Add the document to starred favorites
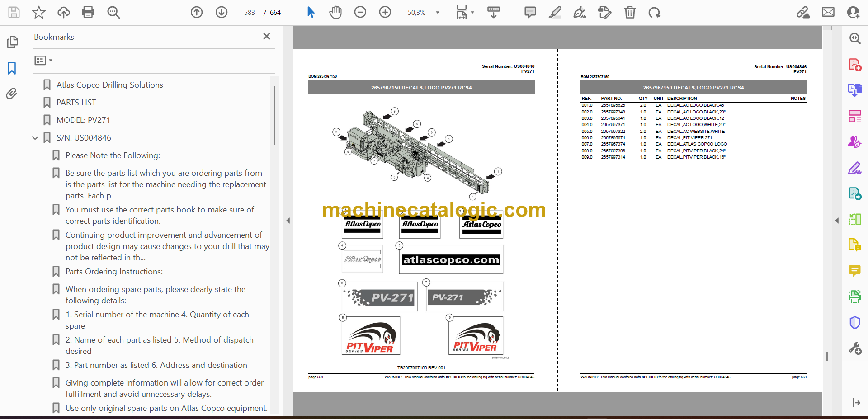 point(39,12)
